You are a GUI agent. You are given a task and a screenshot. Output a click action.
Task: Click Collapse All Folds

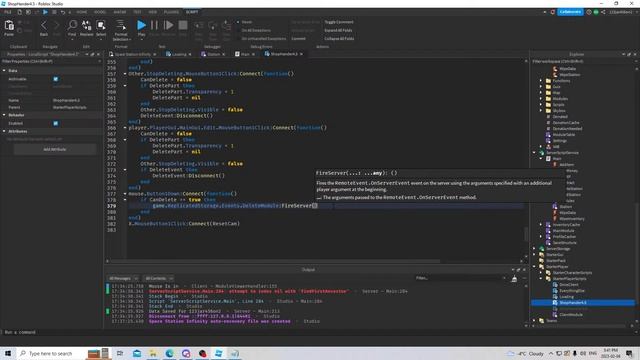339,38
